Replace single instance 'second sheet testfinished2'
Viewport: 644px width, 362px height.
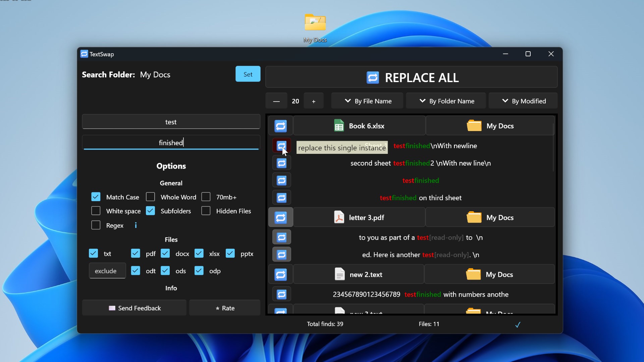281,163
